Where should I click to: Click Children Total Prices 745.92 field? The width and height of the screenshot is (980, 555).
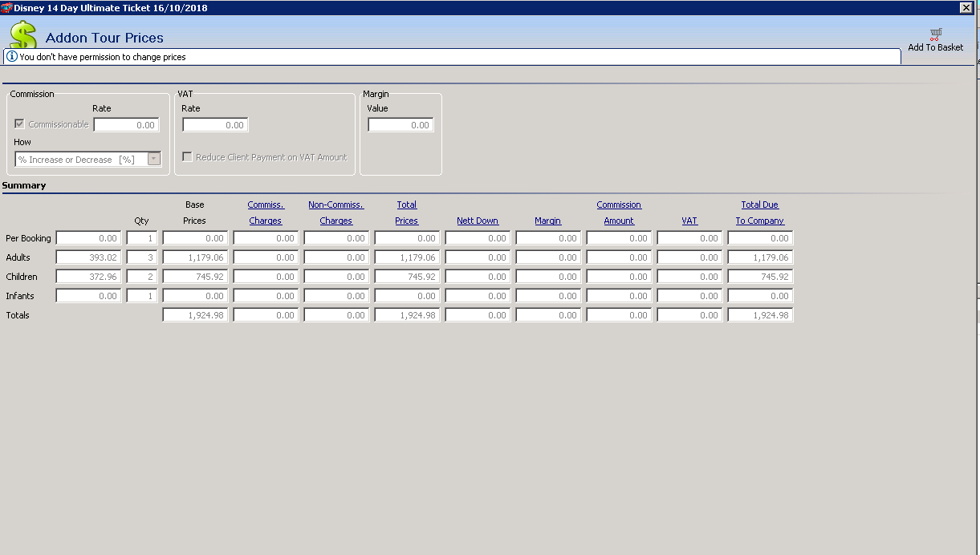tap(407, 277)
